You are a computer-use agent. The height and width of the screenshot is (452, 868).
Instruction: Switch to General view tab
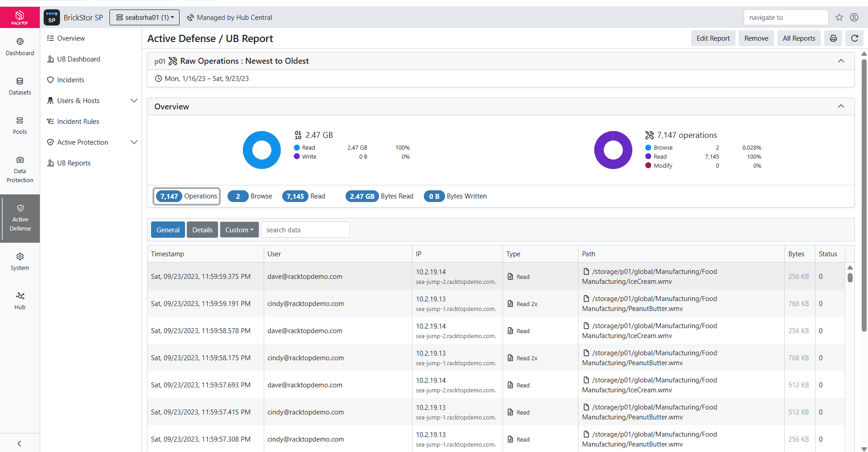coord(168,230)
